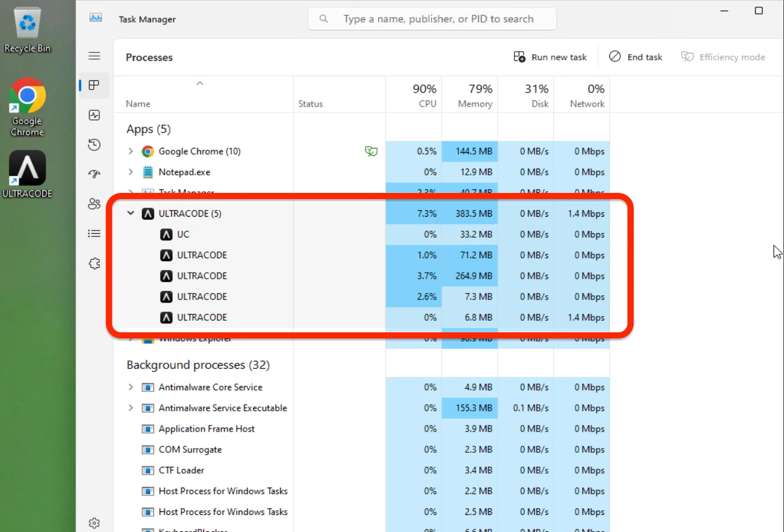Click the green efficiency leaf icon

(371, 152)
